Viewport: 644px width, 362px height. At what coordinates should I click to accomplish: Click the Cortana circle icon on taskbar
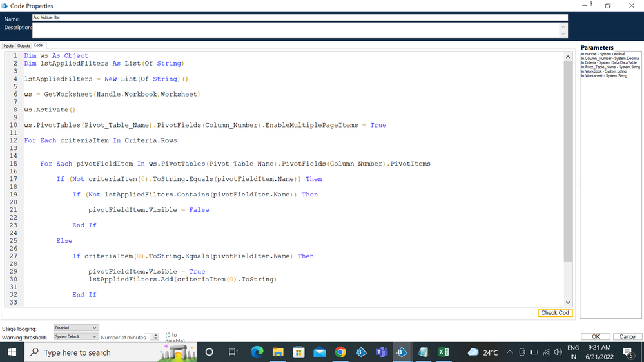click(x=209, y=352)
